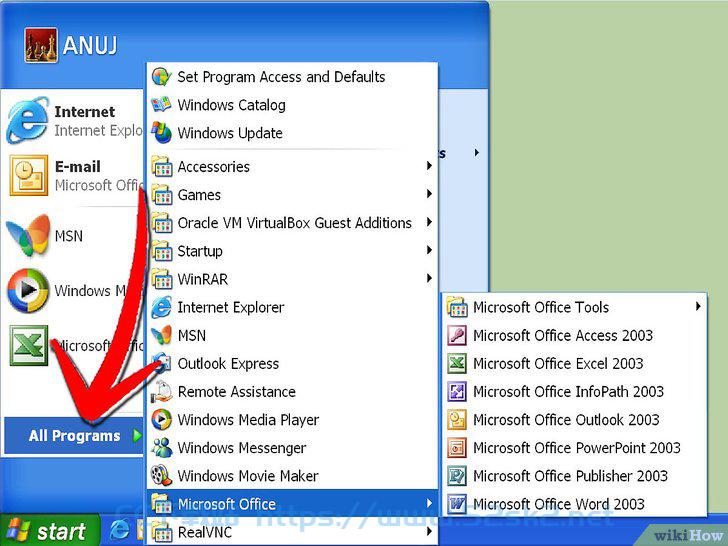This screenshot has height=546, width=728.
Task: Click the Excel 2003 icon in Office submenu
Action: (x=457, y=364)
